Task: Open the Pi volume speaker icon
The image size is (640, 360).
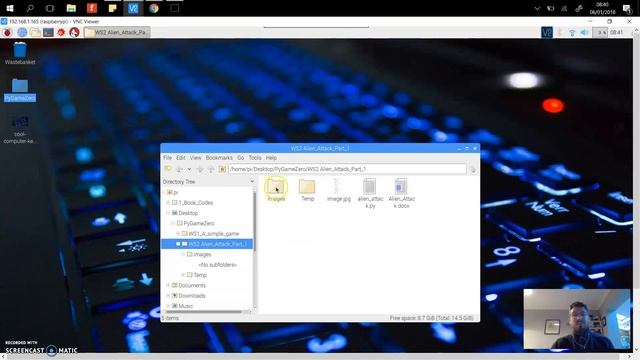Action: pos(584,32)
